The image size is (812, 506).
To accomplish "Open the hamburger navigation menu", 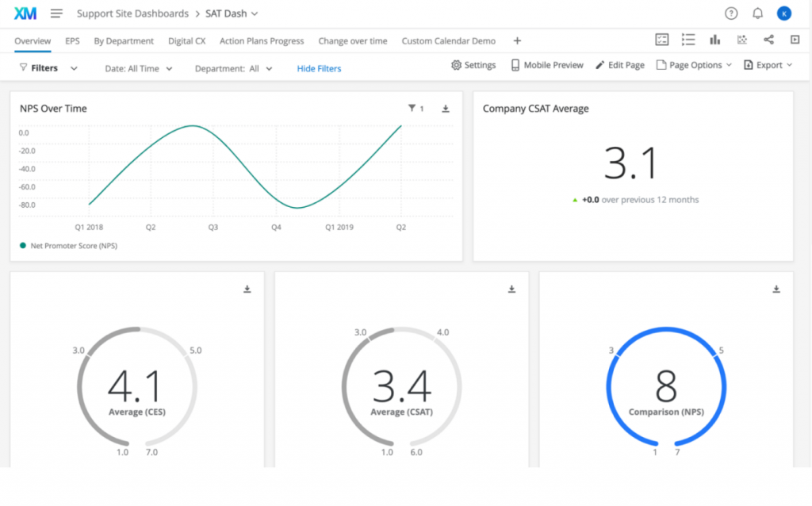I will tap(56, 13).
